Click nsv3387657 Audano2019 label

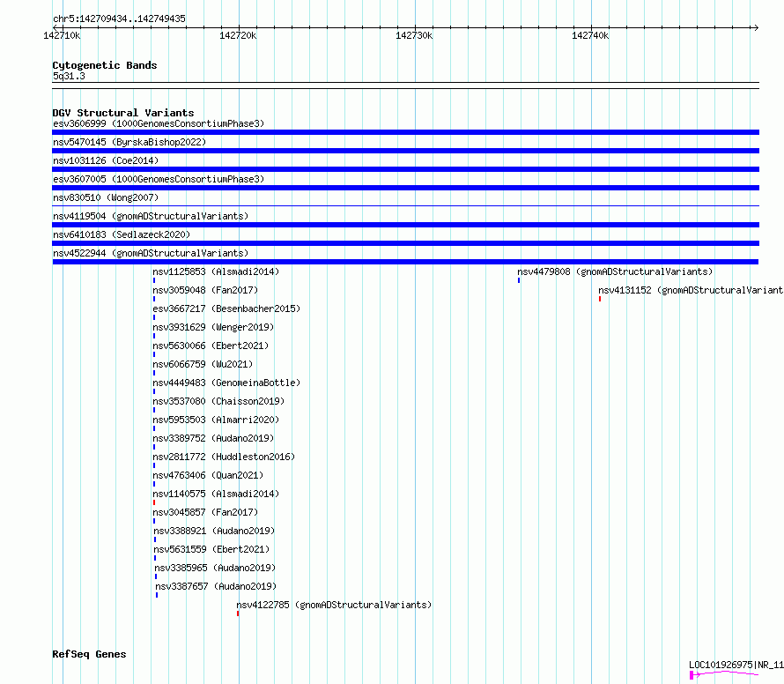tap(216, 586)
